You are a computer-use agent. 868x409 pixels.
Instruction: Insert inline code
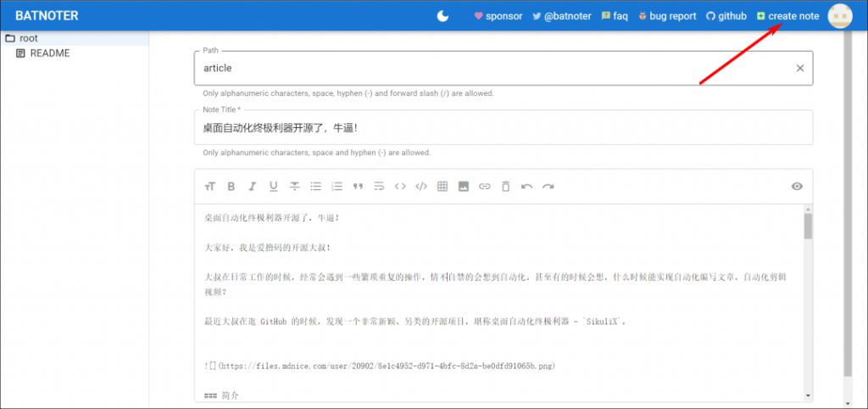pyautogui.click(x=400, y=187)
